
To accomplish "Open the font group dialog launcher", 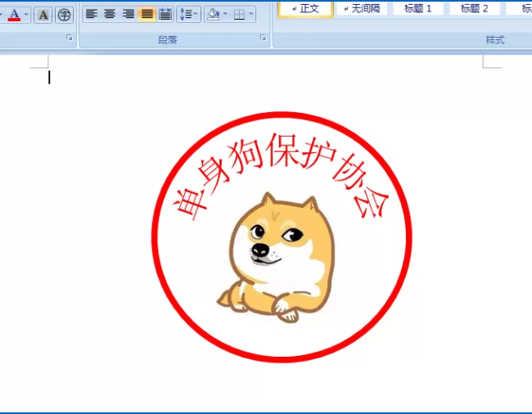I will click(x=70, y=38).
